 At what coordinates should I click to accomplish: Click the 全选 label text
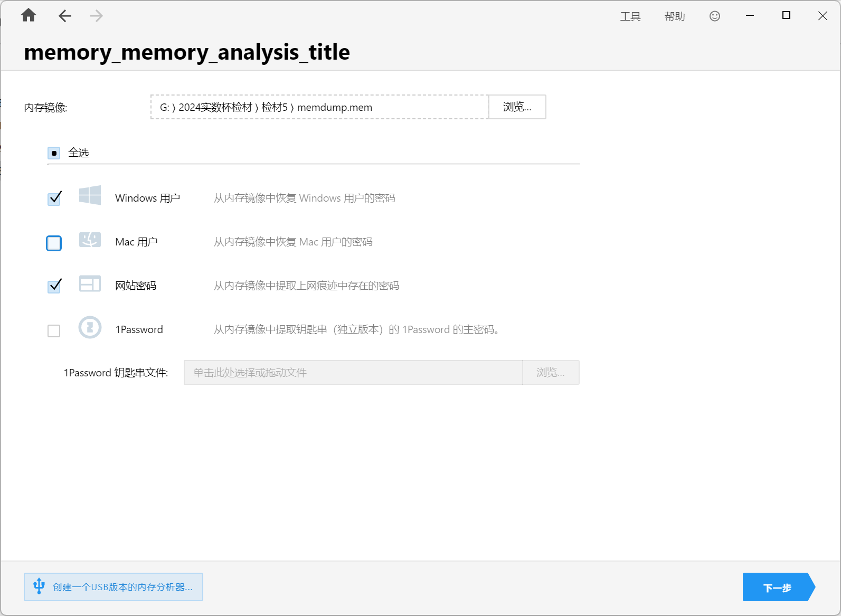coord(79,153)
